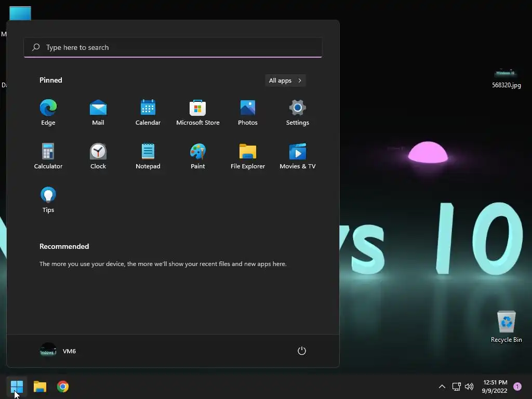Screen dimensions: 532x399
Task: Launch Movies & TV app
Action: pos(298,156)
